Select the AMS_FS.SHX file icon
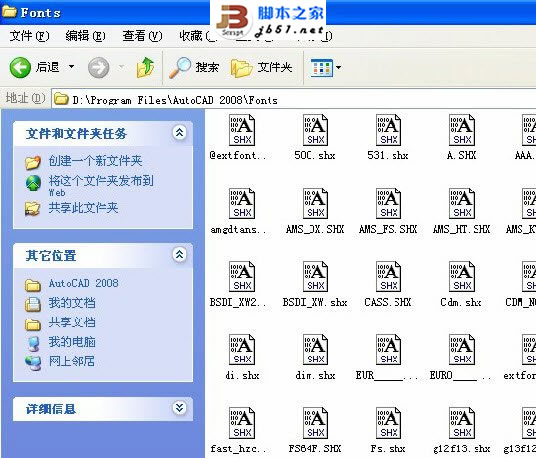Viewport: 536px width, 458px height. (388, 203)
